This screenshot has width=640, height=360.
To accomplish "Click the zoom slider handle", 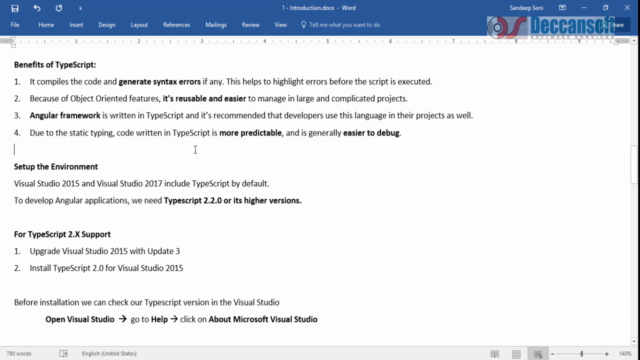I will click(582, 354).
